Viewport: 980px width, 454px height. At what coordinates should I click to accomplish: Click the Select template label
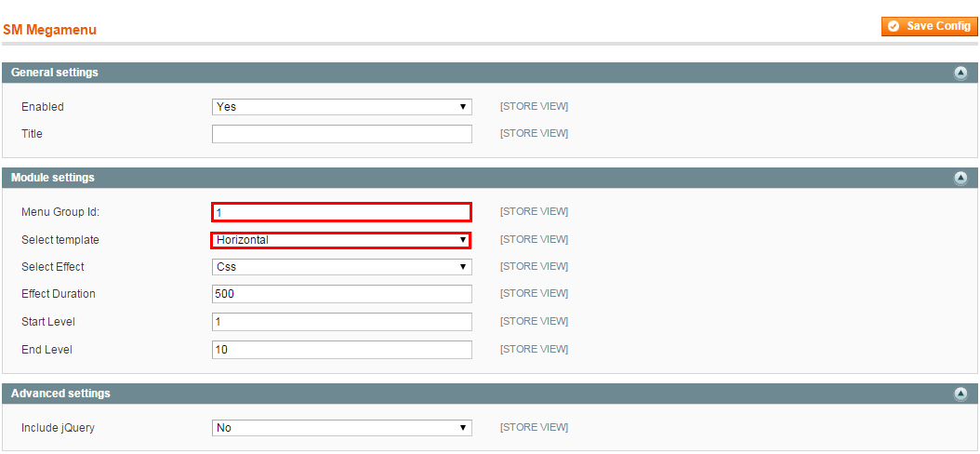[x=60, y=240]
